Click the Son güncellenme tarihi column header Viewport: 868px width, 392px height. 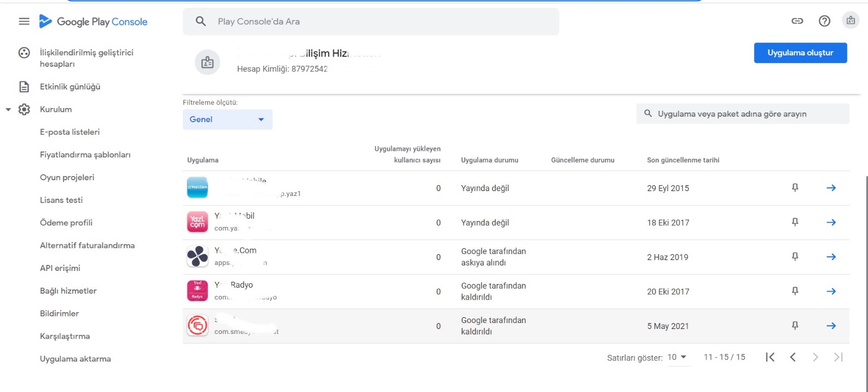click(x=683, y=160)
